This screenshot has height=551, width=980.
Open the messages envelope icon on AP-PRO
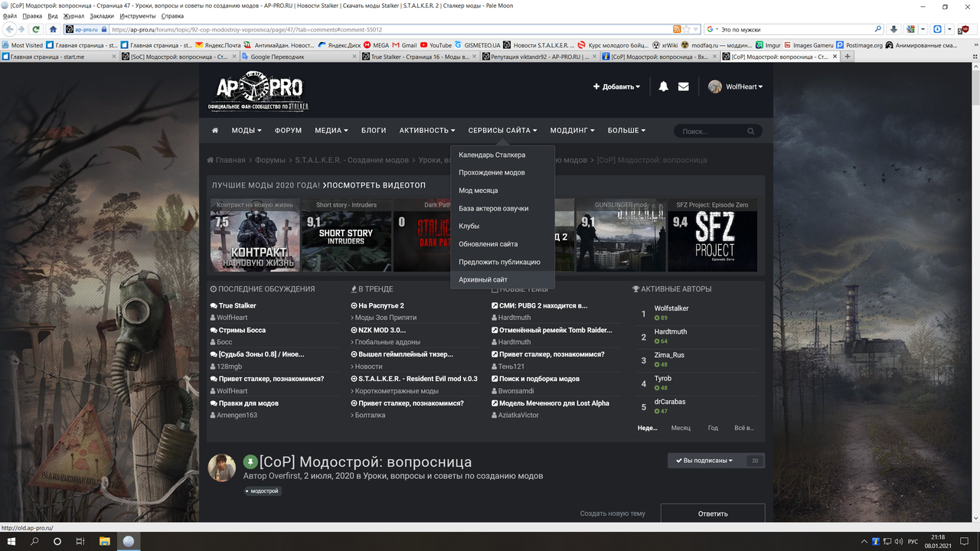(x=683, y=86)
